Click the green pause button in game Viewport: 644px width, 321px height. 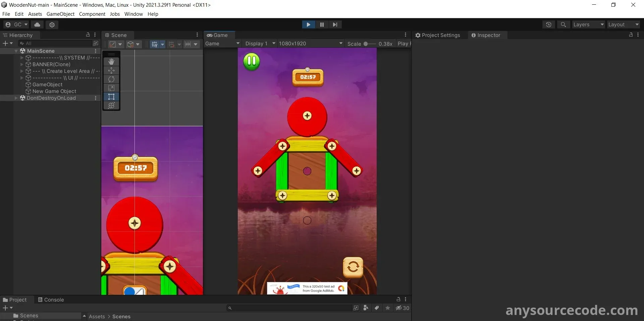pos(252,61)
